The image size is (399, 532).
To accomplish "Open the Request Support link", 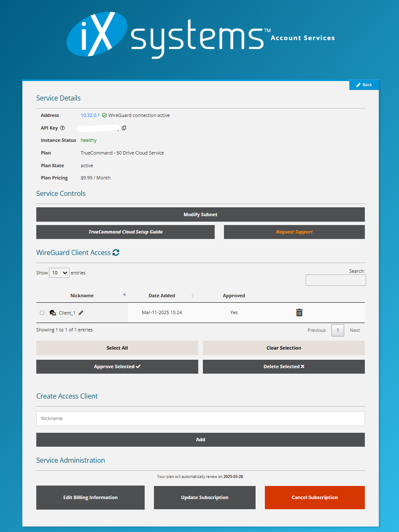I will (294, 232).
